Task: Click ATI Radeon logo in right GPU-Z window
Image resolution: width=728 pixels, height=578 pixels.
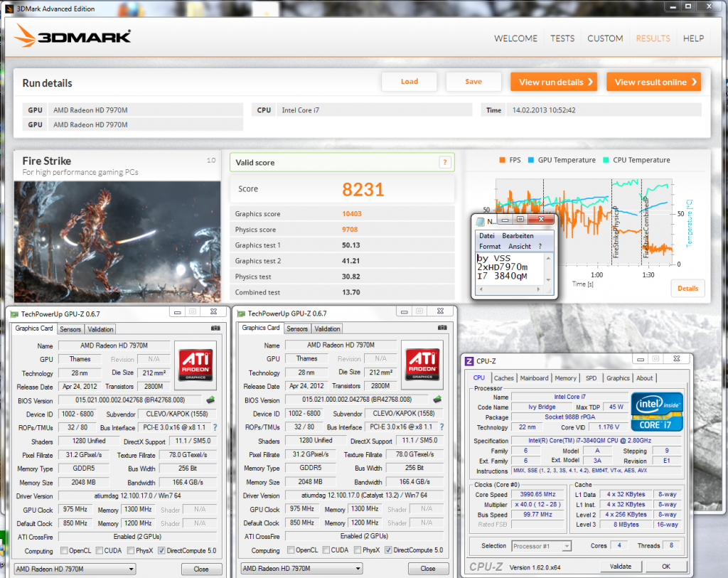Action: coord(422,365)
